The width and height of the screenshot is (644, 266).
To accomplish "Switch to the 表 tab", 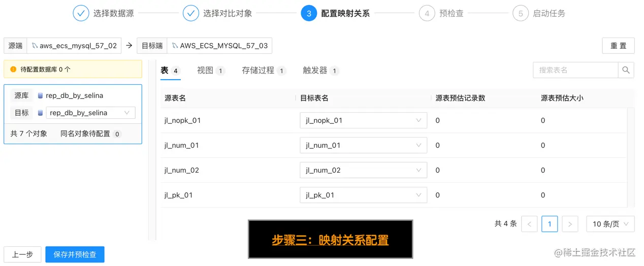I will (x=170, y=71).
